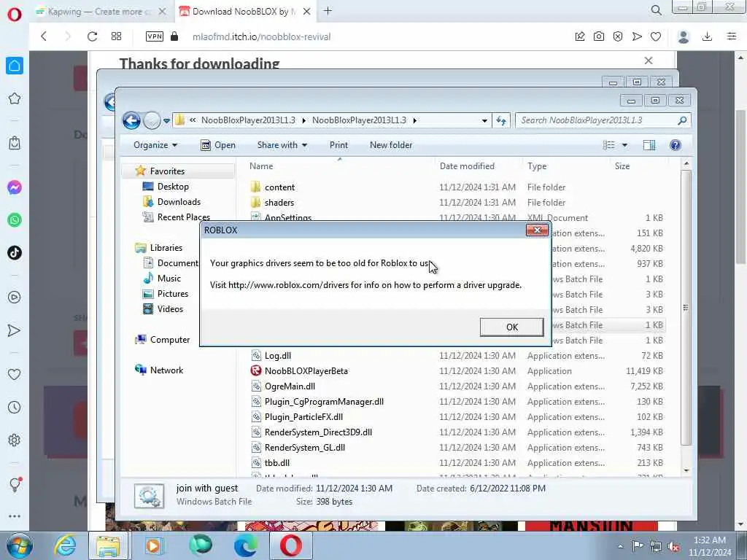Open change view options dropdown

pos(624,145)
